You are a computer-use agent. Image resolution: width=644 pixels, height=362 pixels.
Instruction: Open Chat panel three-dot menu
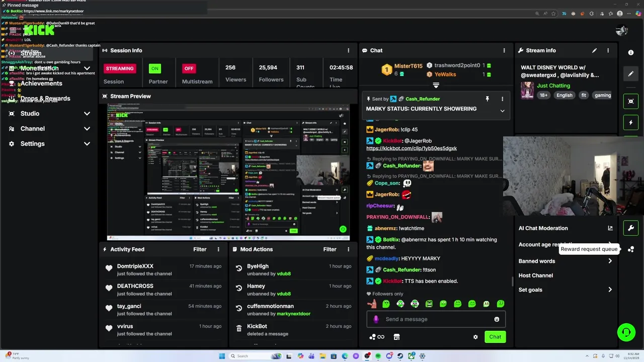[x=504, y=50]
